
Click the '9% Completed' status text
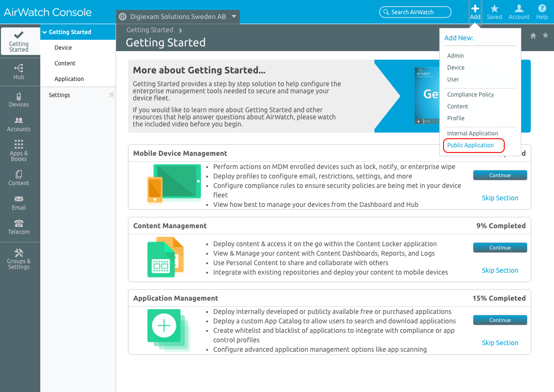tap(501, 226)
